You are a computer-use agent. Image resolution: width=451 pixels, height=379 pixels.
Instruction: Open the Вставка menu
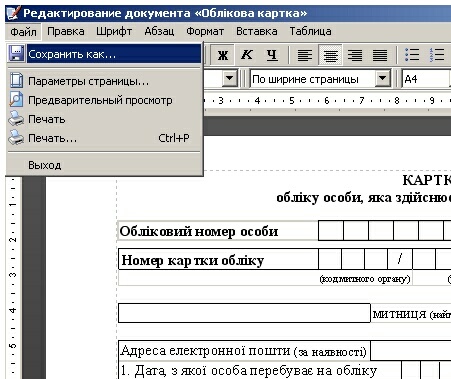257,31
